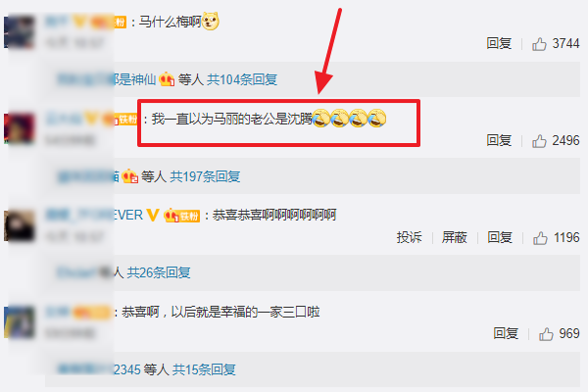
Task: Click 投诉 to report the comment
Action: [x=409, y=237]
